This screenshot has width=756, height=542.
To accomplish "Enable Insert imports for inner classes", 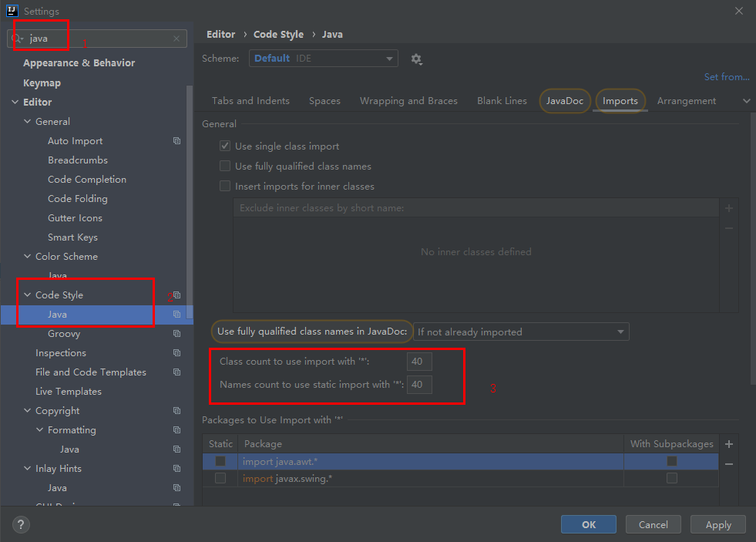I will tap(225, 186).
